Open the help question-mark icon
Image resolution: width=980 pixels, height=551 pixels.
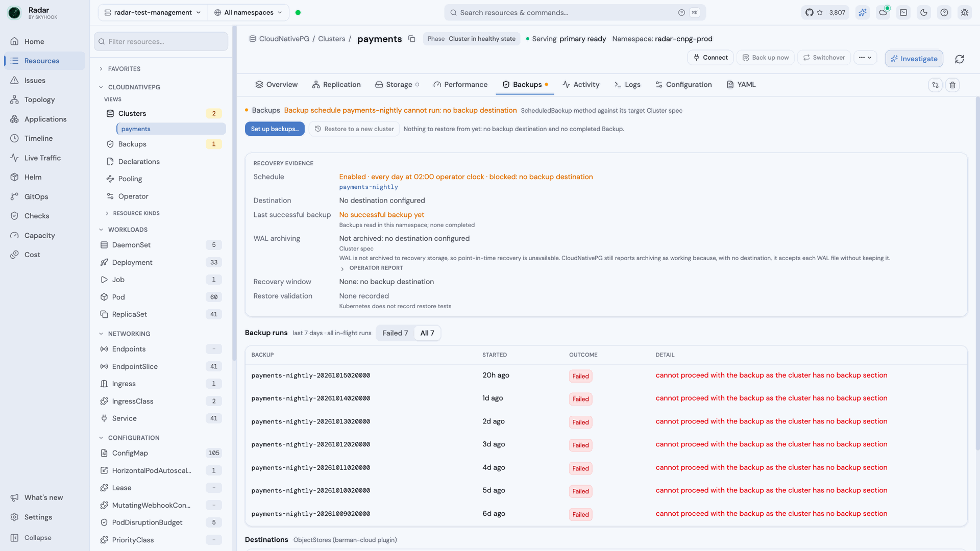[944, 13]
